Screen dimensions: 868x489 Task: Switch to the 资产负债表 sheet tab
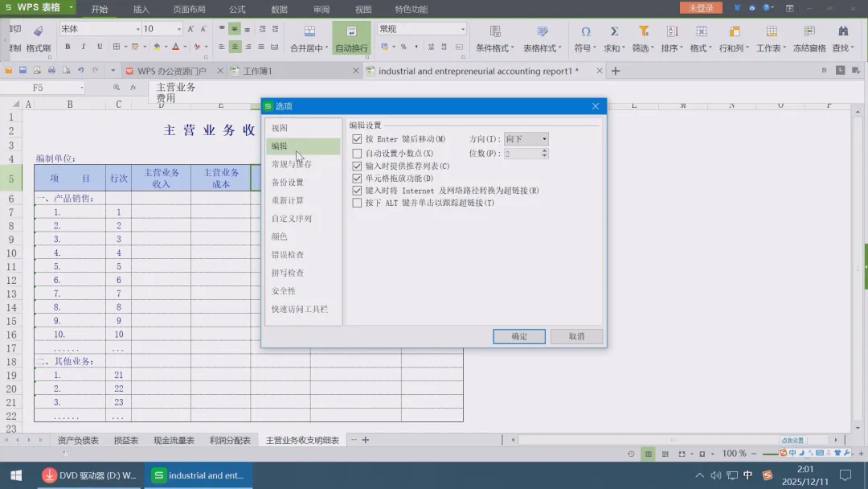tap(78, 440)
